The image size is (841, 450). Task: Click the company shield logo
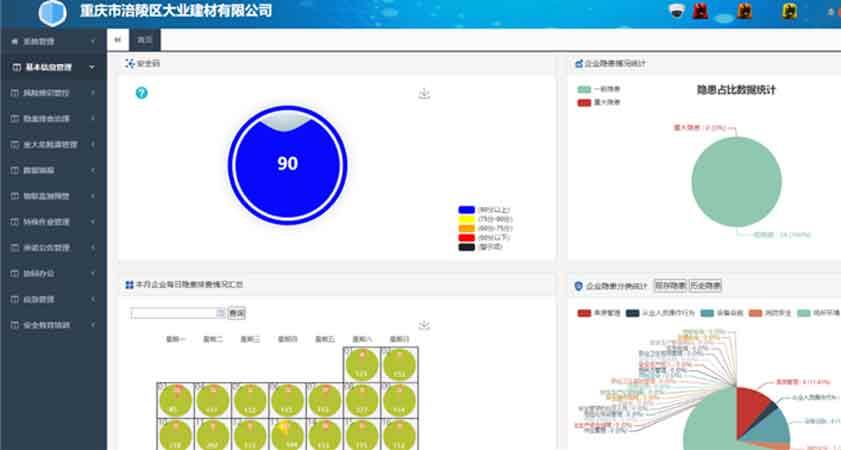[52, 12]
